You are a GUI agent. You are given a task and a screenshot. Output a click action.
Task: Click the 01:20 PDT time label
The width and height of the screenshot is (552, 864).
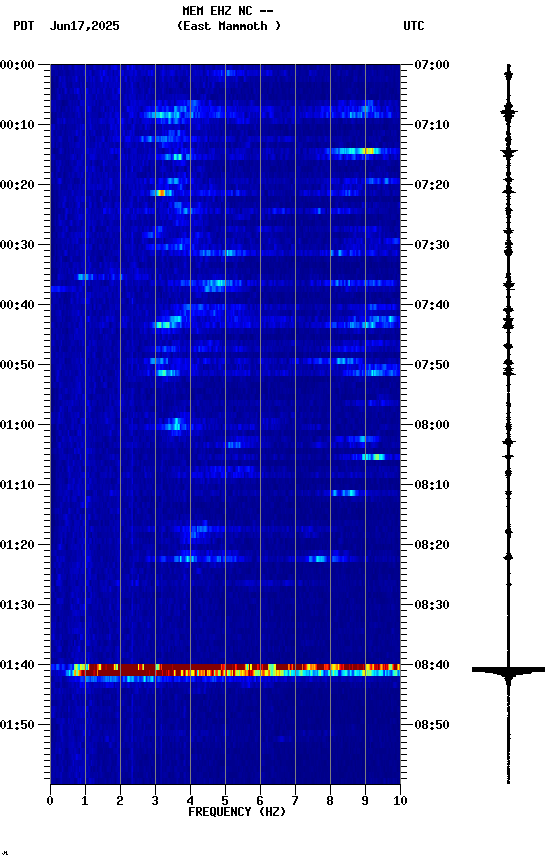tap(17, 545)
